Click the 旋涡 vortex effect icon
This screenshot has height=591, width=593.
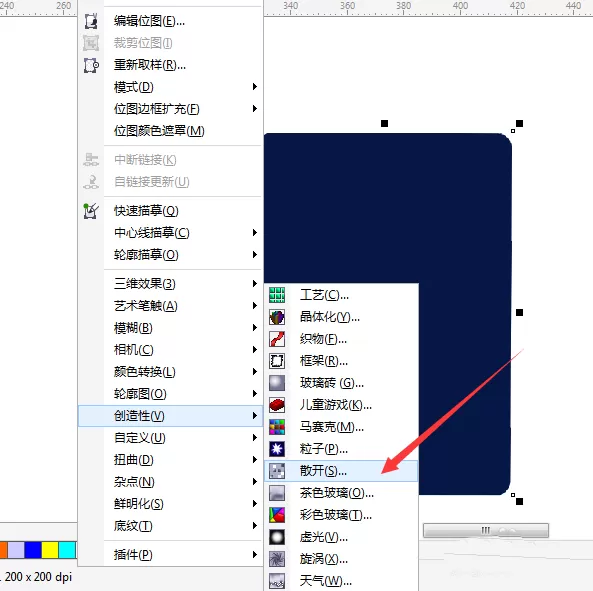(x=277, y=559)
